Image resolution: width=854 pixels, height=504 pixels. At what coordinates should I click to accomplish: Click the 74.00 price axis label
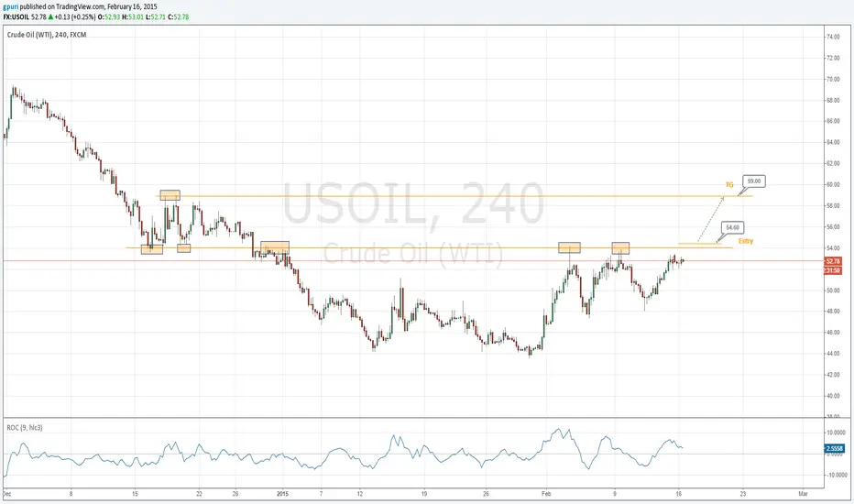[x=833, y=37]
